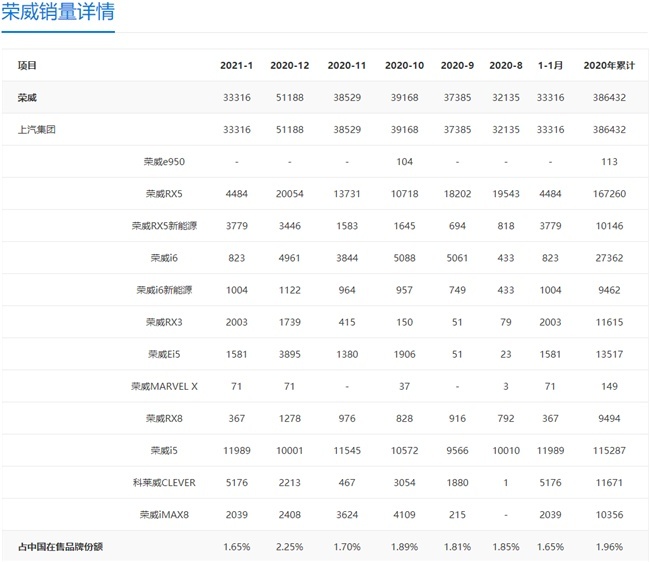The width and height of the screenshot is (650, 562).
Task: Click the 1-1月 column header
Action: 550,65
